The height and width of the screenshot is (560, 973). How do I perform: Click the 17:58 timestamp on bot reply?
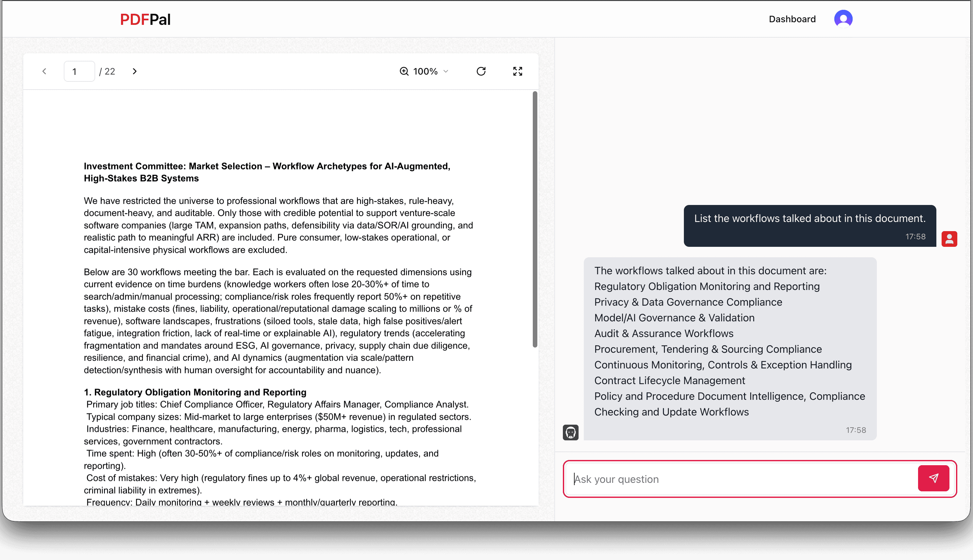(856, 430)
